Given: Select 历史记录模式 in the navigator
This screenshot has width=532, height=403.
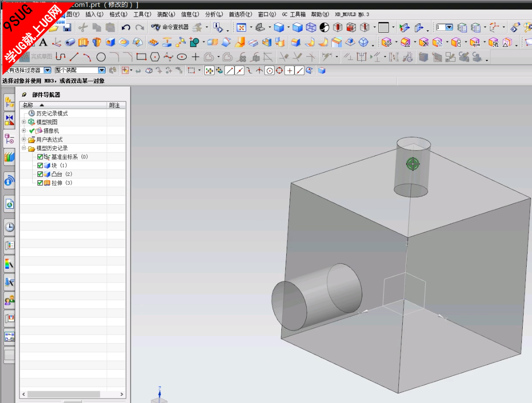Looking at the screenshot, I should 52,113.
